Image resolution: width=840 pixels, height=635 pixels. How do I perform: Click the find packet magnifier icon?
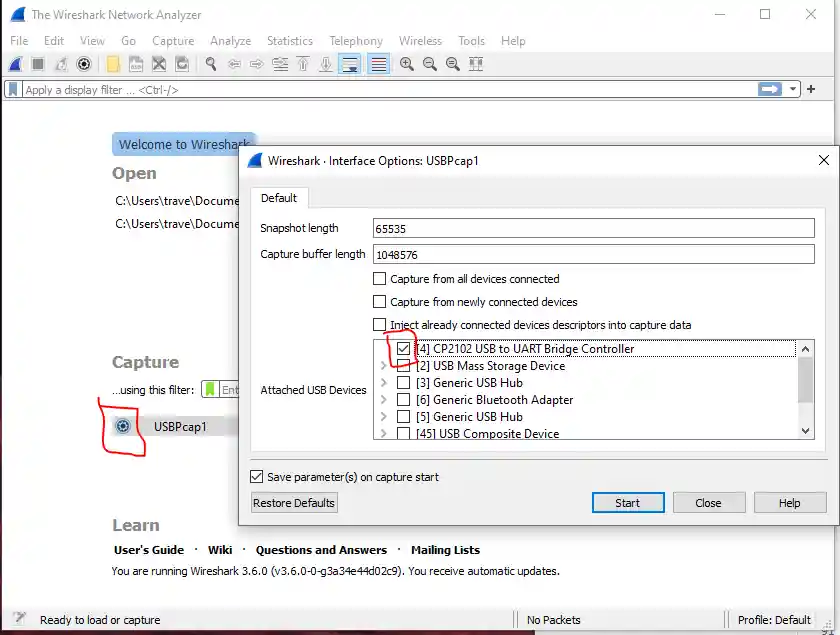point(211,64)
